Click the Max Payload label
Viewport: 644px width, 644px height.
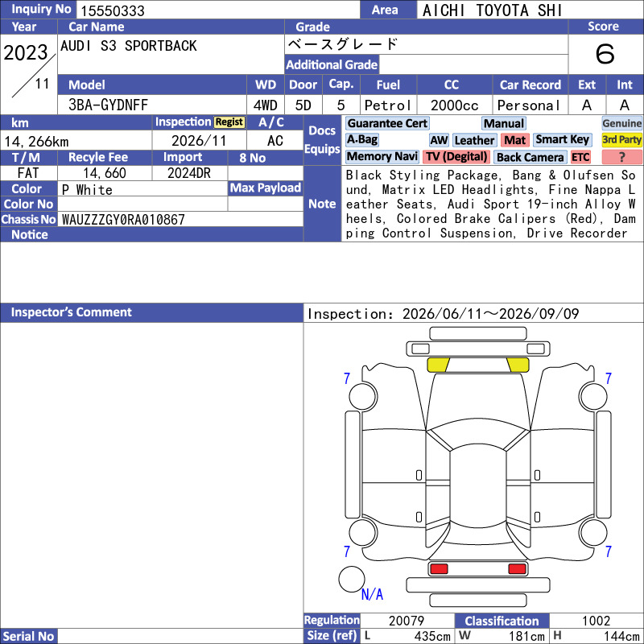coord(266,188)
